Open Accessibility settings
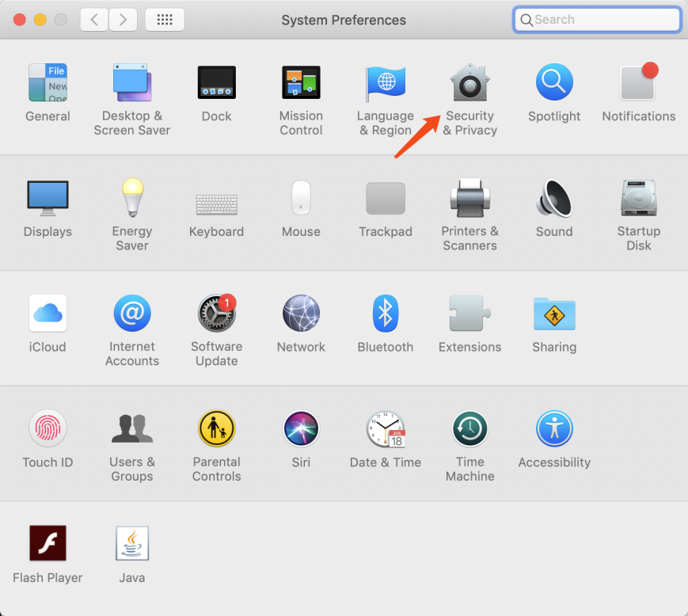The height and width of the screenshot is (616, 688). click(553, 430)
